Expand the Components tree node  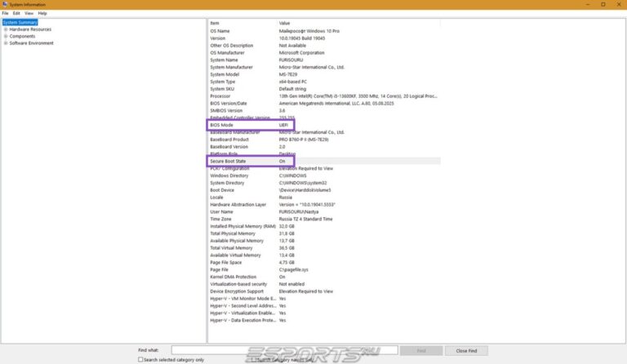point(6,36)
